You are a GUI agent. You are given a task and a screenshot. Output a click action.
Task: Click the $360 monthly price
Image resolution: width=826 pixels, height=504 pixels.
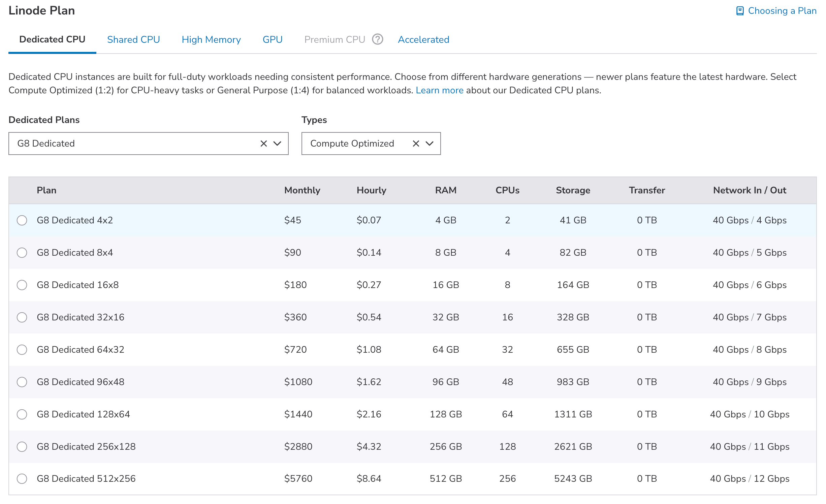coord(295,317)
